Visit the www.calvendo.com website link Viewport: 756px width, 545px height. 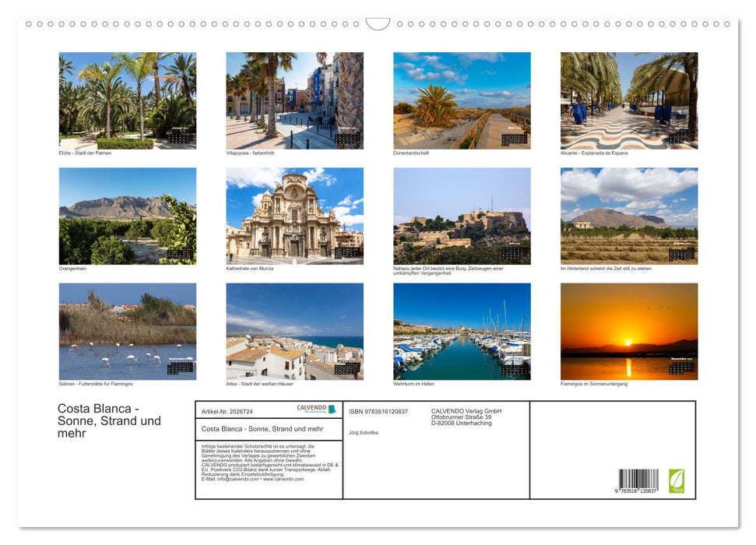pos(284,480)
